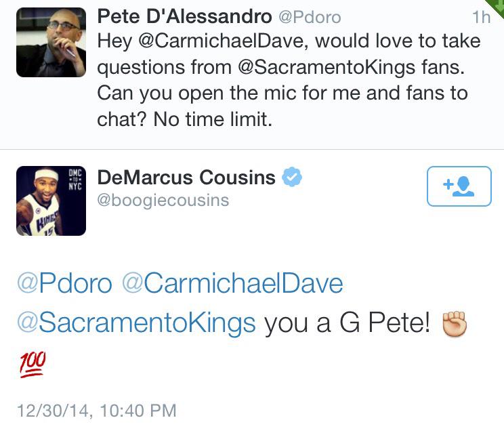Image resolution: width=504 pixels, height=437 pixels.
Task: Tap @SacramentoKings in Pete's tweet
Action: [x=327, y=68]
